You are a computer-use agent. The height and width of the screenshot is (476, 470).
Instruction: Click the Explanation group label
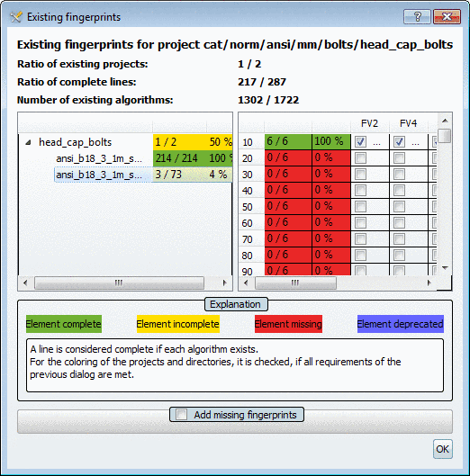pyautogui.click(x=236, y=304)
